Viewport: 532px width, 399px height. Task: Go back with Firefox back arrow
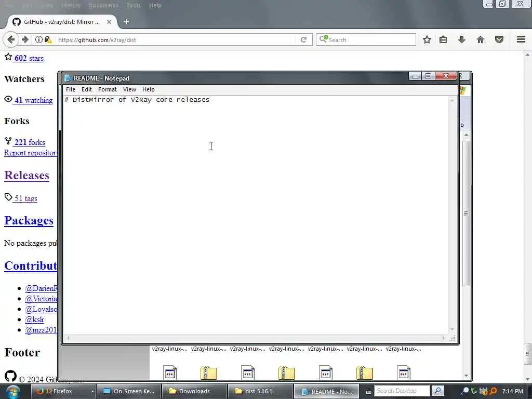(10, 39)
